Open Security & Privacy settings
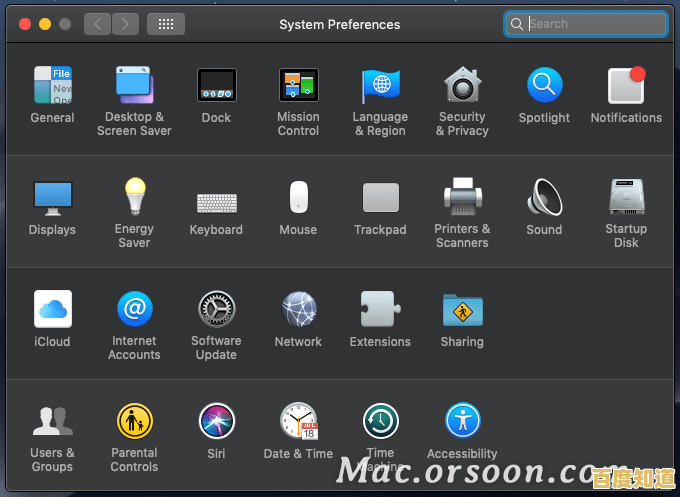This screenshot has height=497, width=680. 462,86
